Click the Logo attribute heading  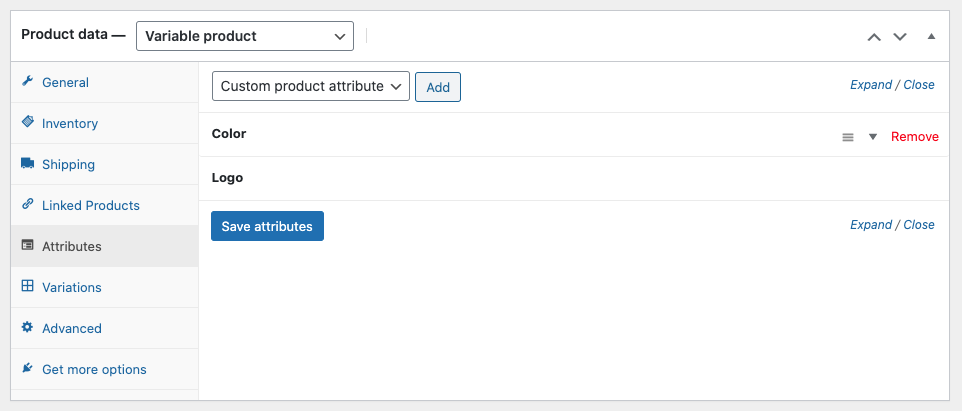pos(228,178)
